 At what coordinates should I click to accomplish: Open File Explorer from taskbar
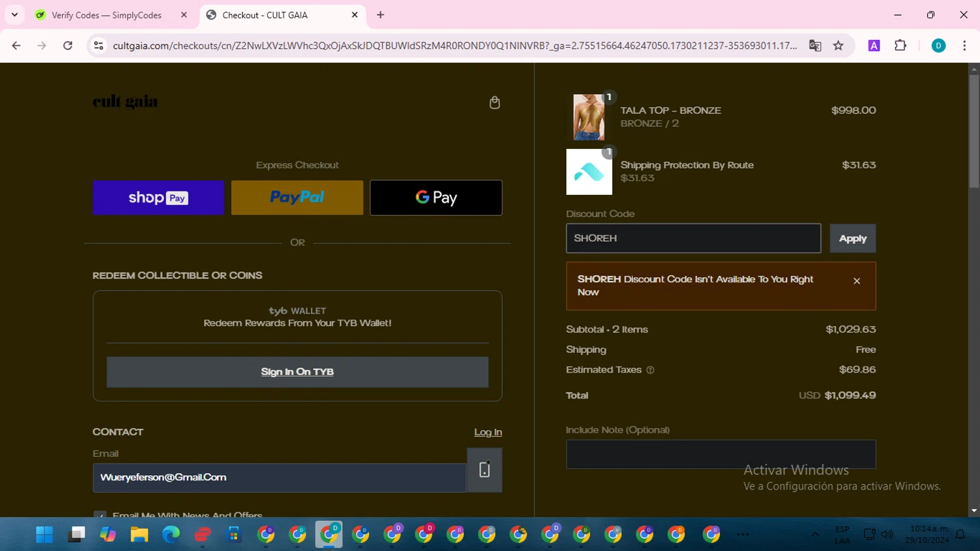coord(139,535)
